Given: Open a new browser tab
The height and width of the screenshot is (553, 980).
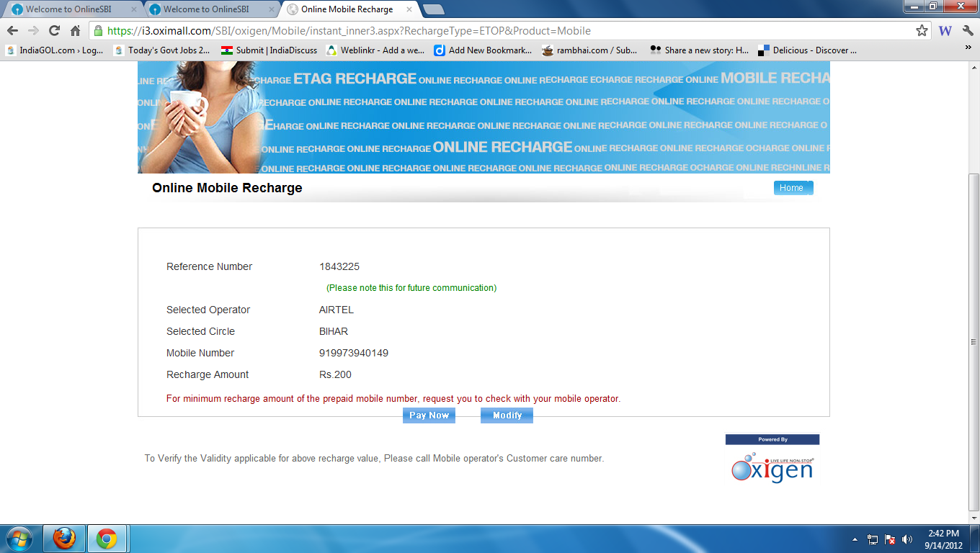Looking at the screenshot, I should click(x=433, y=9).
